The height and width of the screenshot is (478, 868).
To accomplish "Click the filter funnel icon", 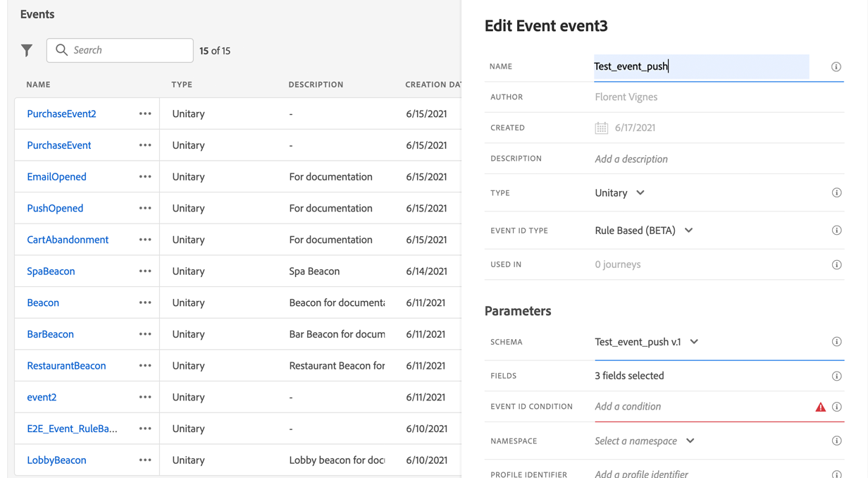I will [27, 50].
